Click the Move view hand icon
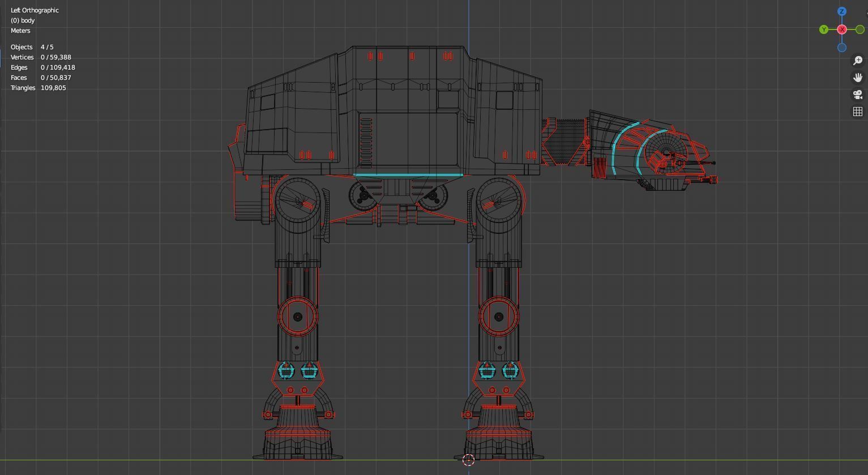Viewport: 868px width, 475px height. pyautogui.click(x=858, y=78)
